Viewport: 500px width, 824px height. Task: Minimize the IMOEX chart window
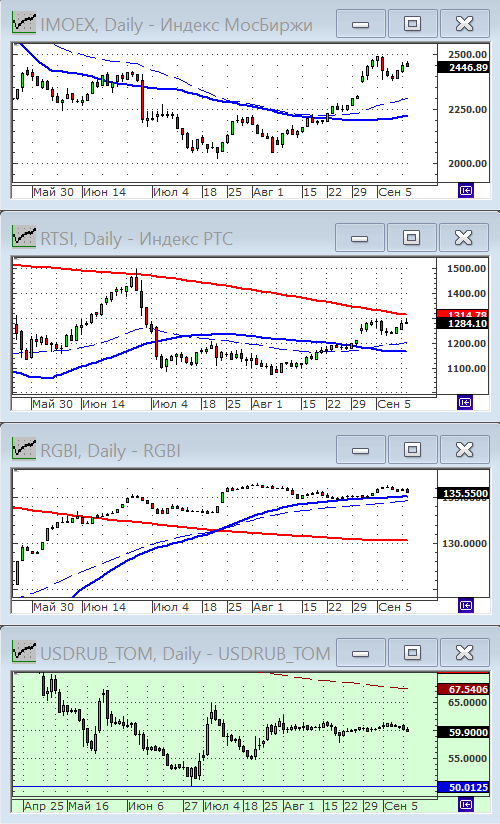click(360, 24)
